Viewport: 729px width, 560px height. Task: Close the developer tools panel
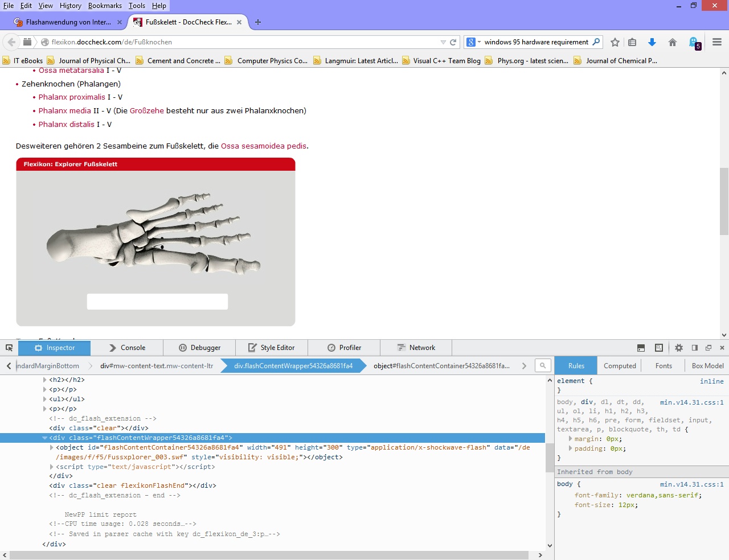[x=722, y=348]
